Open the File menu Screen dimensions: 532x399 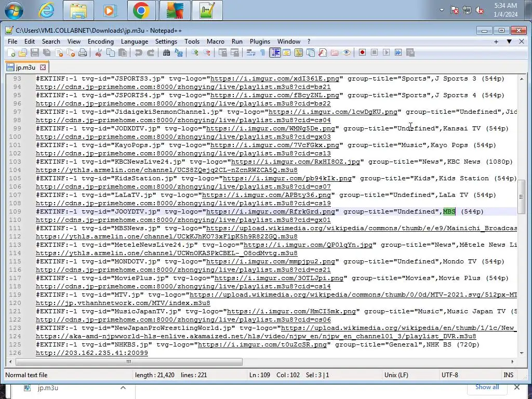12,42
